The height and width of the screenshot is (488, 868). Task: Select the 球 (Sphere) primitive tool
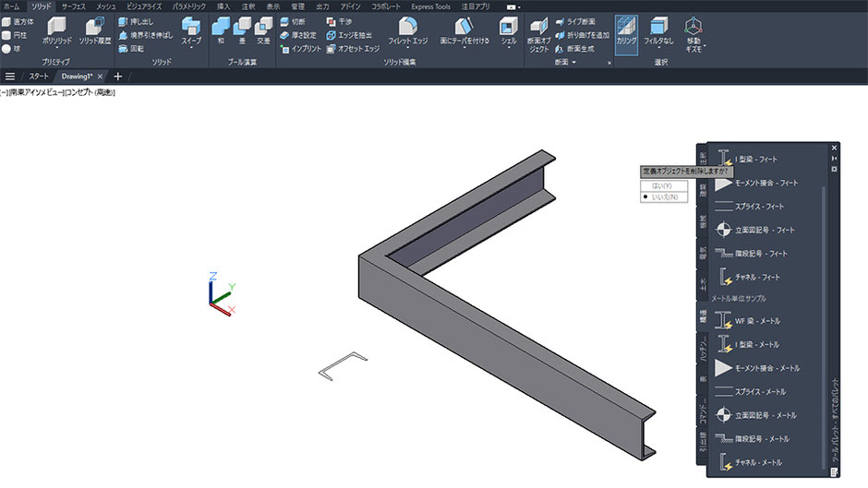click(12, 49)
